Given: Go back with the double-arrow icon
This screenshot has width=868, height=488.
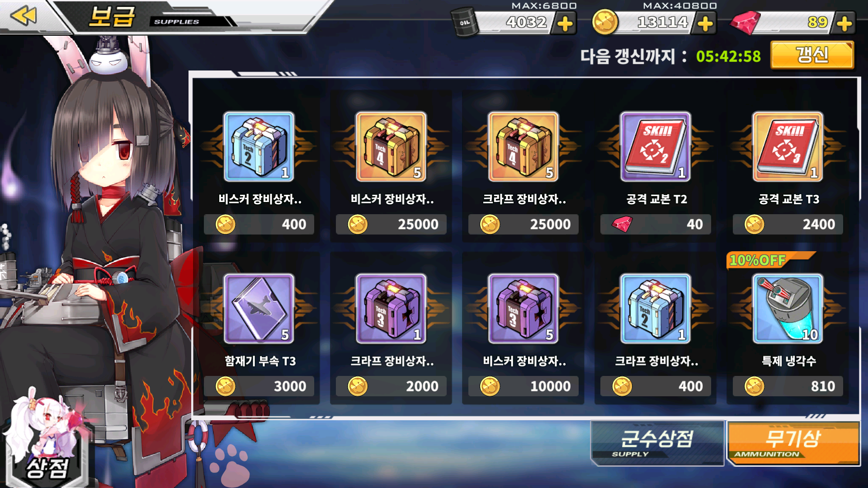Looking at the screenshot, I should pos(24,16).
